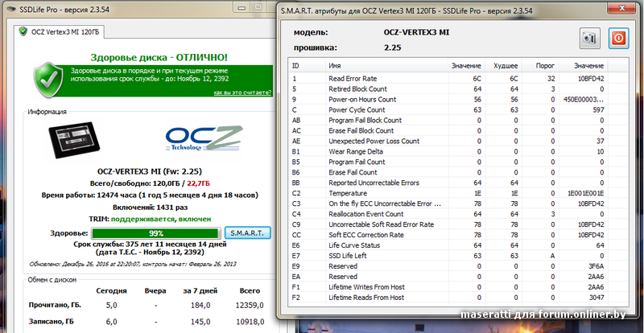Image resolution: width=644 pixels, height=333 pixels.
Task: Click the OCZ Technology logo
Action: click(204, 139)
